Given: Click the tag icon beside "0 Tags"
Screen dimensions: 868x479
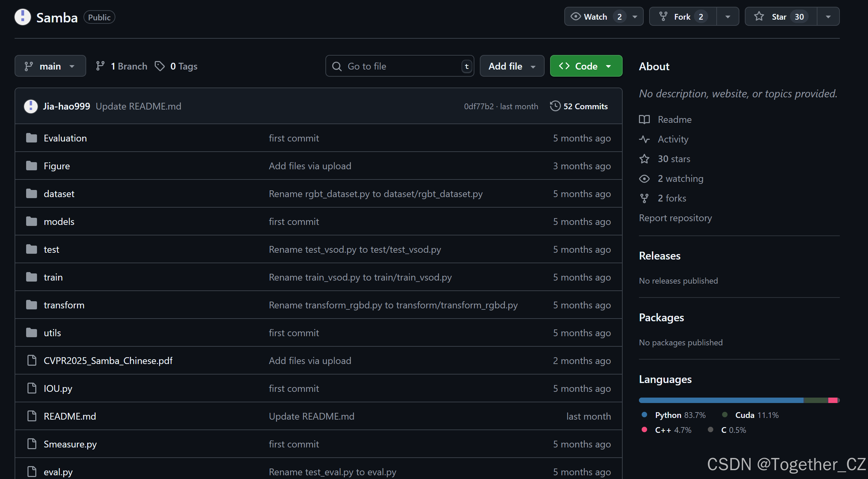Looking at the screenshot, I should click(x=160, y=66).
